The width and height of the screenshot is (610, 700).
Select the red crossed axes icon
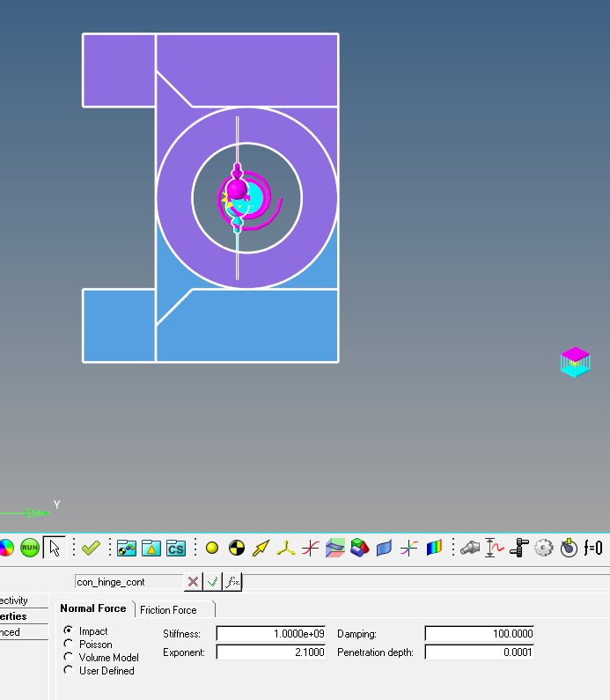pos(310,548)
